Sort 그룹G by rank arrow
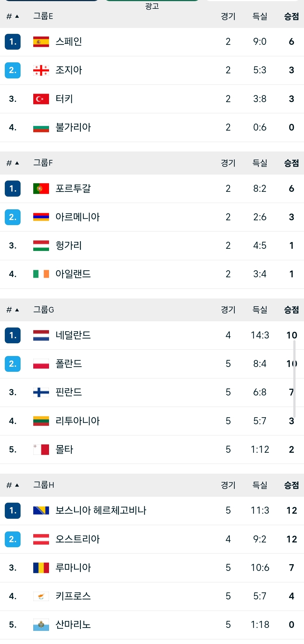 click(x=17, y=310)
